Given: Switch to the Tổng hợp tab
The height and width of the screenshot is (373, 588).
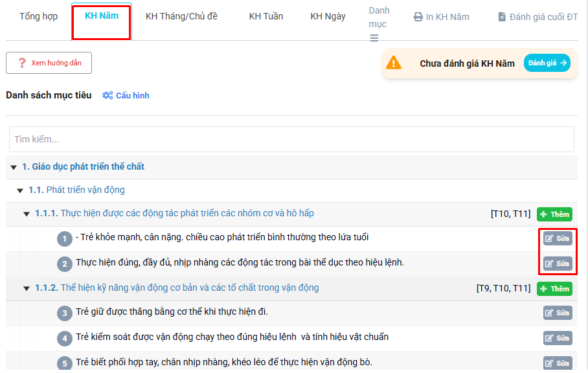Looking at the screenshot, I should (38, 17).
